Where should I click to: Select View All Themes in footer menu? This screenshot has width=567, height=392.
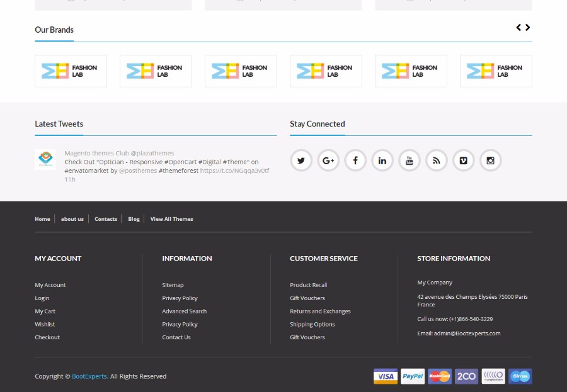pos(171,219)
